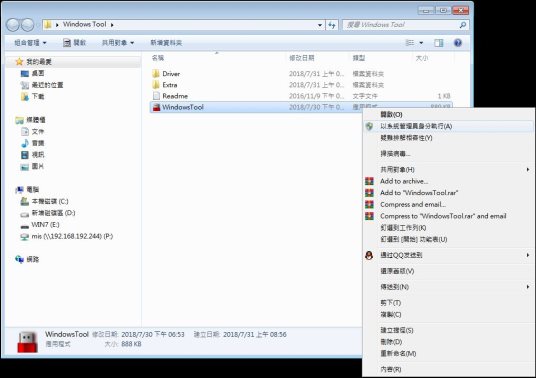Open Downloads (下載) in the sidebar
Viewport: 536px width, 378px height.
(33, 97)
